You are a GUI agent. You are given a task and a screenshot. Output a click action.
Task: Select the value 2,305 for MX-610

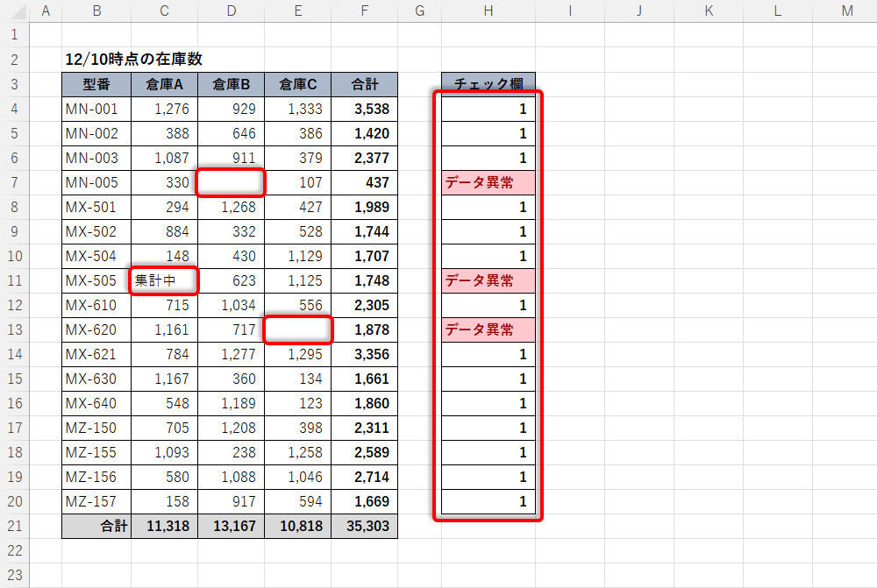364,305
